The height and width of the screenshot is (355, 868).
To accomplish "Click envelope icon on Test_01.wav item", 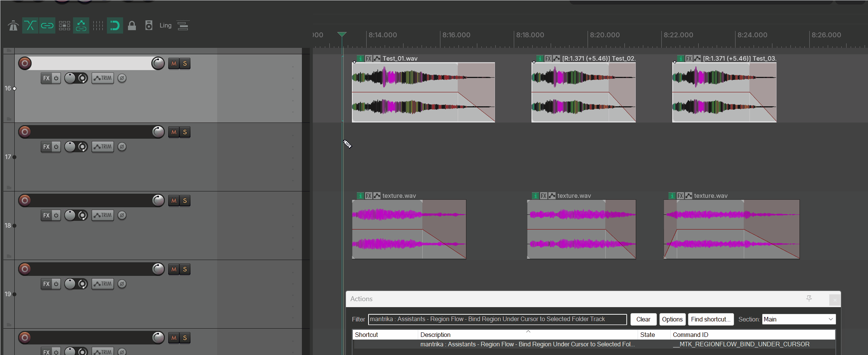I will pos(377,58).
